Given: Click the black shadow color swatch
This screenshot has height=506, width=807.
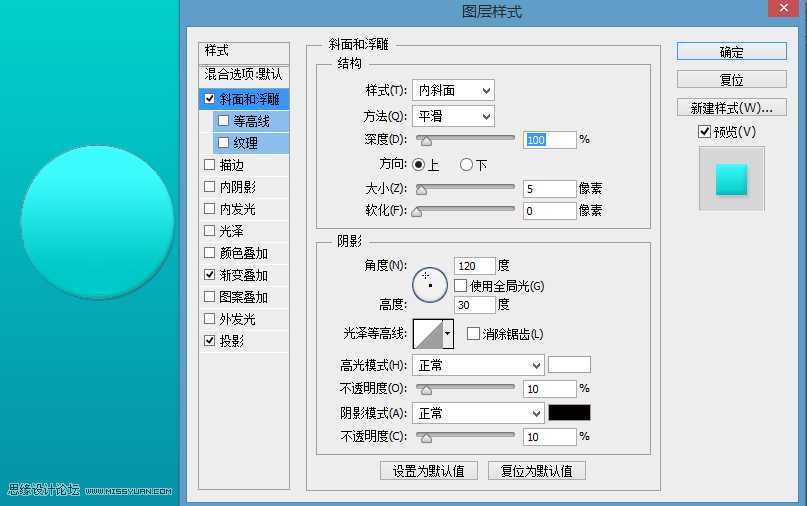Looking at the screenshot, I should pos(569,412).
